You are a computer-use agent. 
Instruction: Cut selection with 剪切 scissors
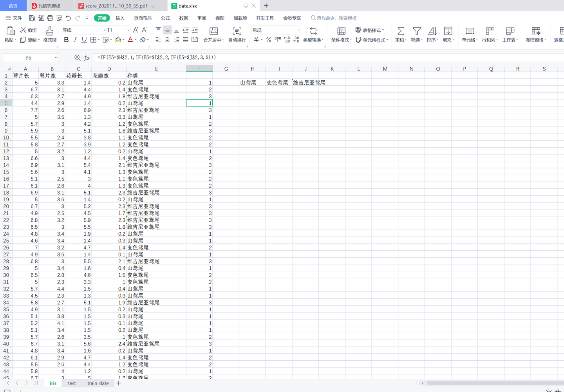(x=28, y=30)
